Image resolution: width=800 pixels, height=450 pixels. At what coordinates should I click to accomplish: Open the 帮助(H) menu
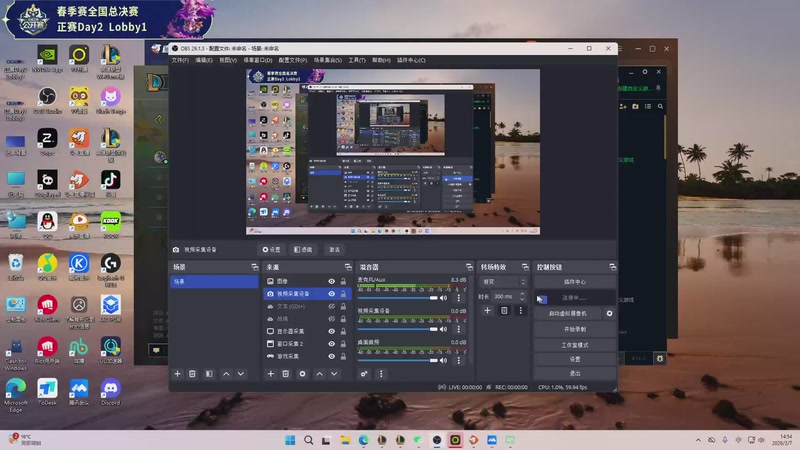381,60
